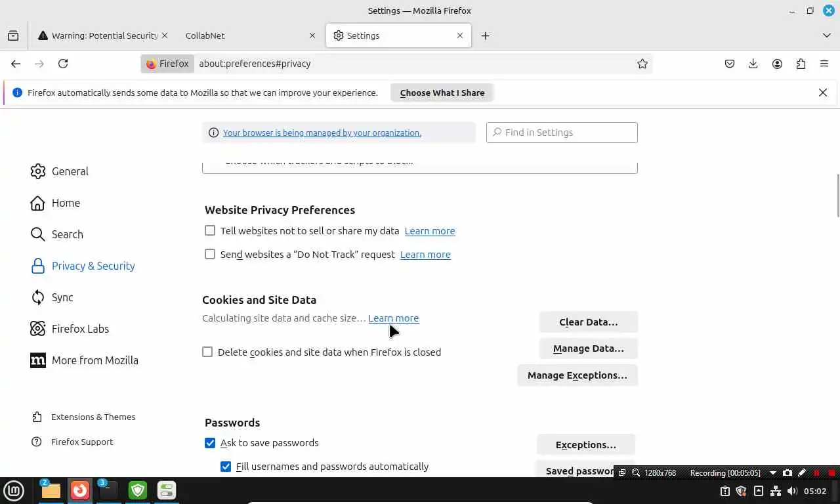Click the Clear Data button
The width and height of the screenshot is (840, 504).
[588, 322]
